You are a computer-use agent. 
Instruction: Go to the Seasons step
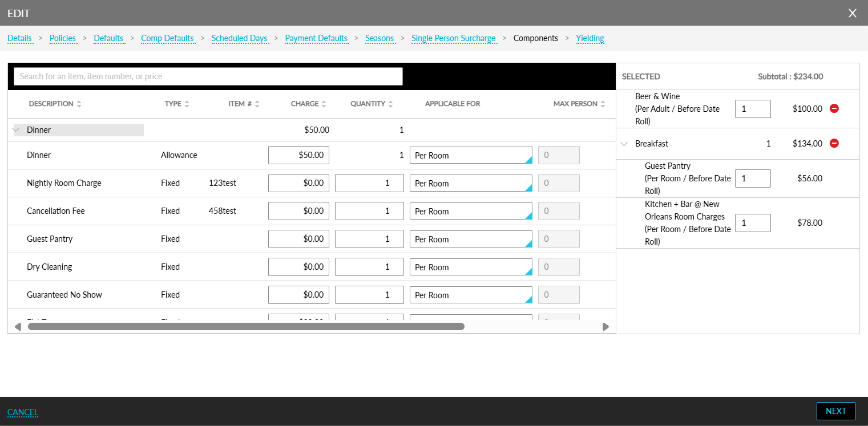380,38
